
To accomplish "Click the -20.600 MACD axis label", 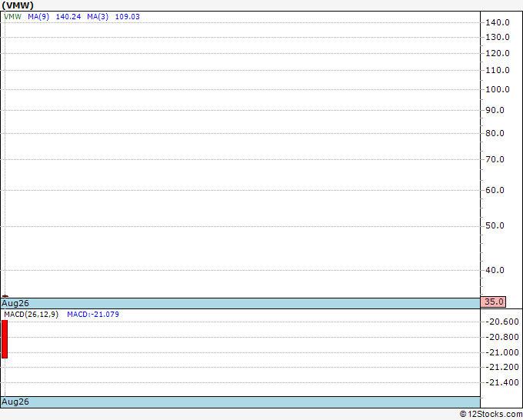I will click(502, 322).
